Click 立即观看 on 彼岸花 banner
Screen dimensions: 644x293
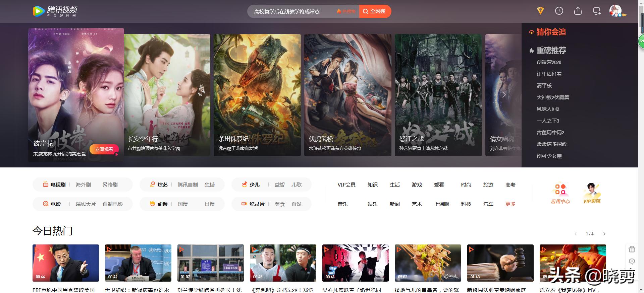(x=104, y=149)
